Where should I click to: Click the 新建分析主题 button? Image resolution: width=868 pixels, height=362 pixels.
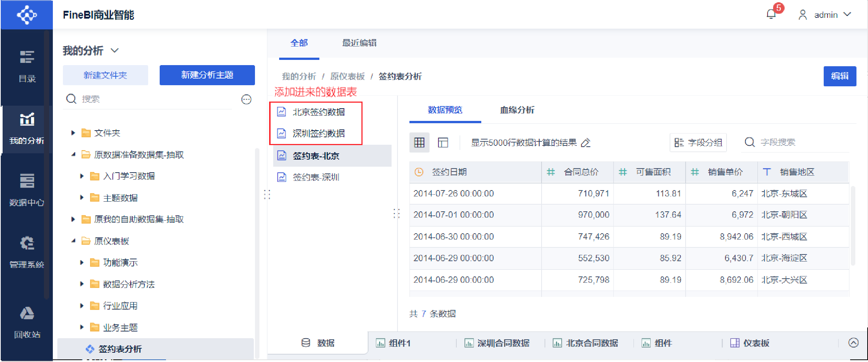point(207,75)
